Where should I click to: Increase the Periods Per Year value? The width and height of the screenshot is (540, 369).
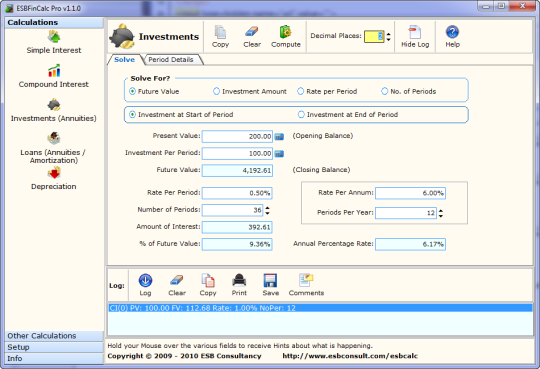pyautogui.click(x=441, y=211)
